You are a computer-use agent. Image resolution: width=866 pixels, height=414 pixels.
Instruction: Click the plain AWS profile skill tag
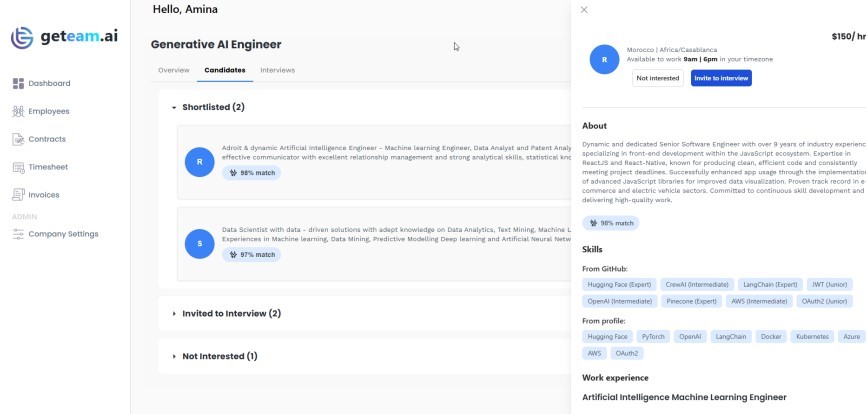coord(594,353)
